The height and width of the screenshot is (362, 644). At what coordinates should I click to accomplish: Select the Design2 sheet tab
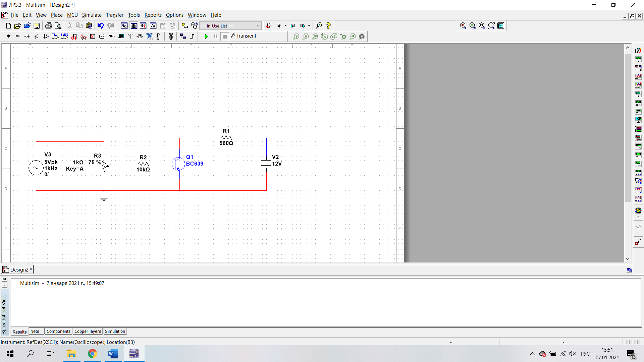click(17, 269)
